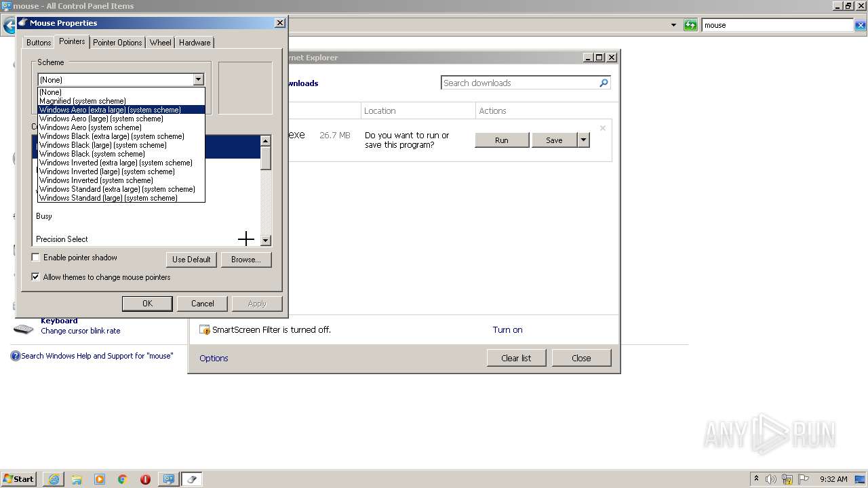Click the Use Default button
Image resolution: width=868 pixels, height=488 pixels.
[191, 260]
